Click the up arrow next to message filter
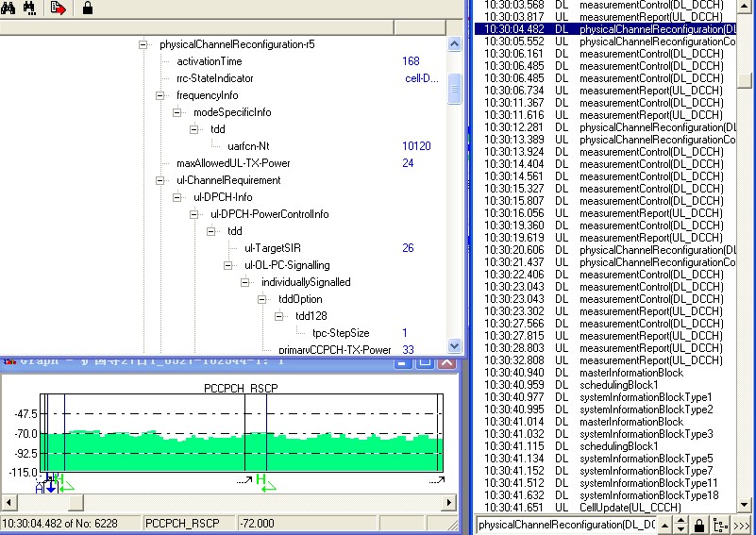756x535 pixels. (x=664, y=525)
